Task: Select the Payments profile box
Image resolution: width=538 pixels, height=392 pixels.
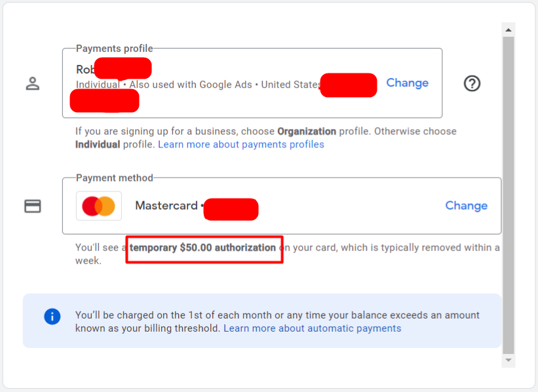Action: (x=252, y=83)
